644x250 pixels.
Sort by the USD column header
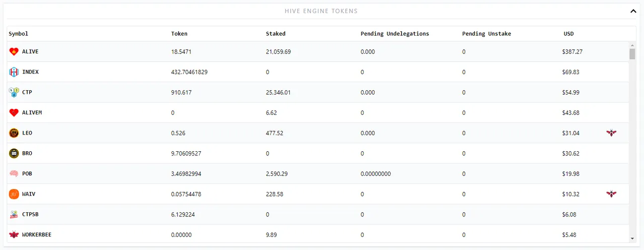[x=569, y=34]
